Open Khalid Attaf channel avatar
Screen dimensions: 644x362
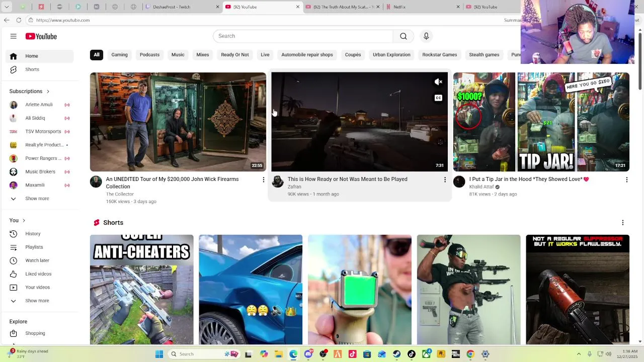[x=459, y=182]
